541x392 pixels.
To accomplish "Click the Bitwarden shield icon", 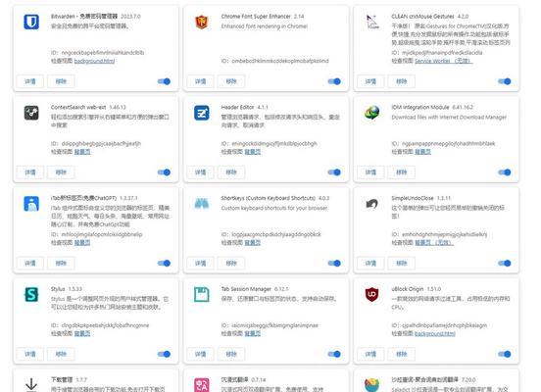I will click(x=31, y=22).
